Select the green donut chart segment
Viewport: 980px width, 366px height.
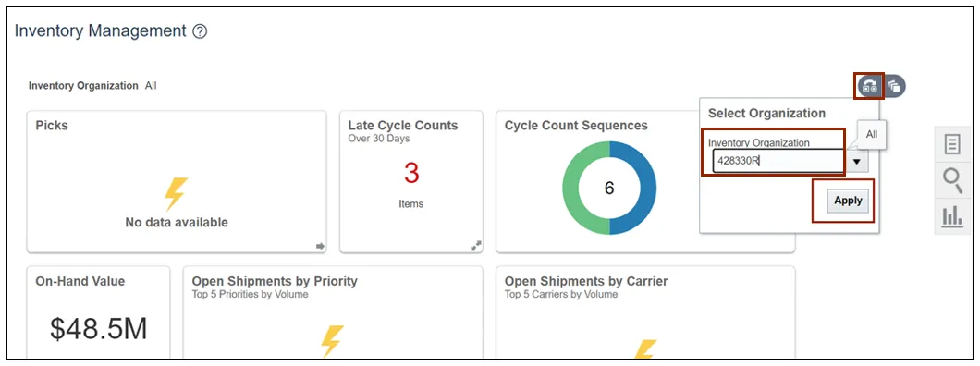576,188
